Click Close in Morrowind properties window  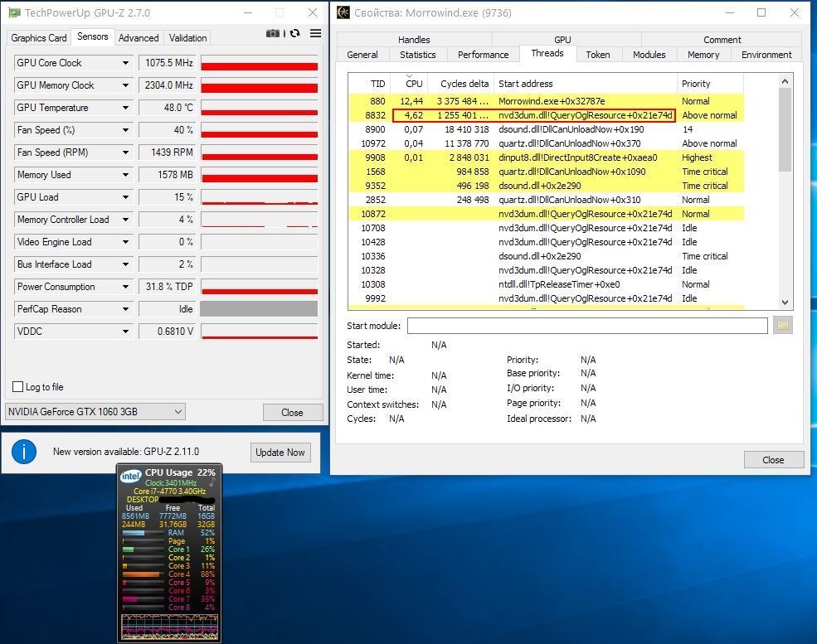[x=773, y=460]
